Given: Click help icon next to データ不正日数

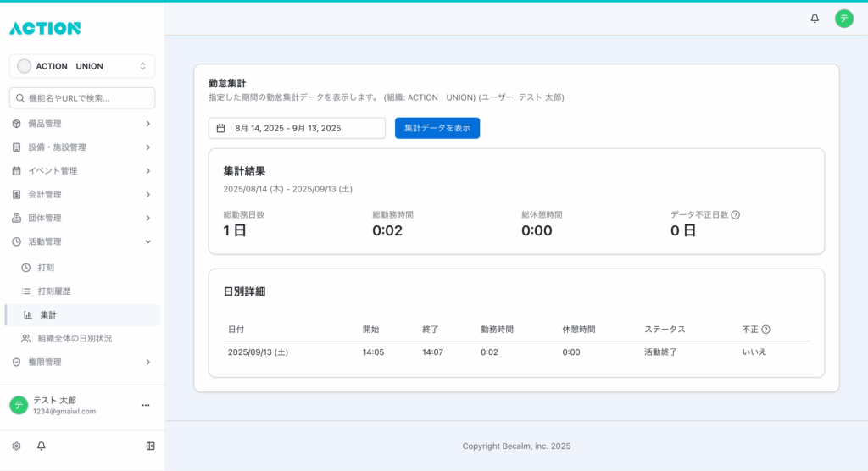Looking at the screenshot, I should (x=735, y=215).
